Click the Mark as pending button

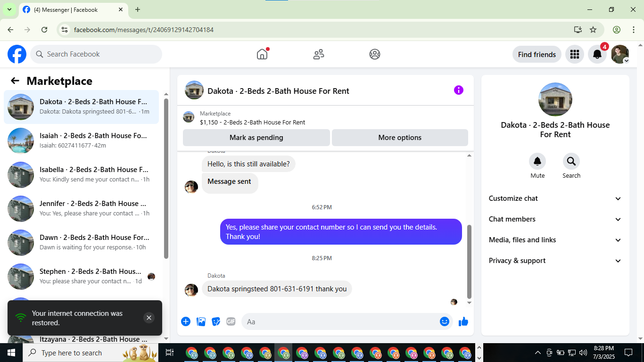click(256, 138)
